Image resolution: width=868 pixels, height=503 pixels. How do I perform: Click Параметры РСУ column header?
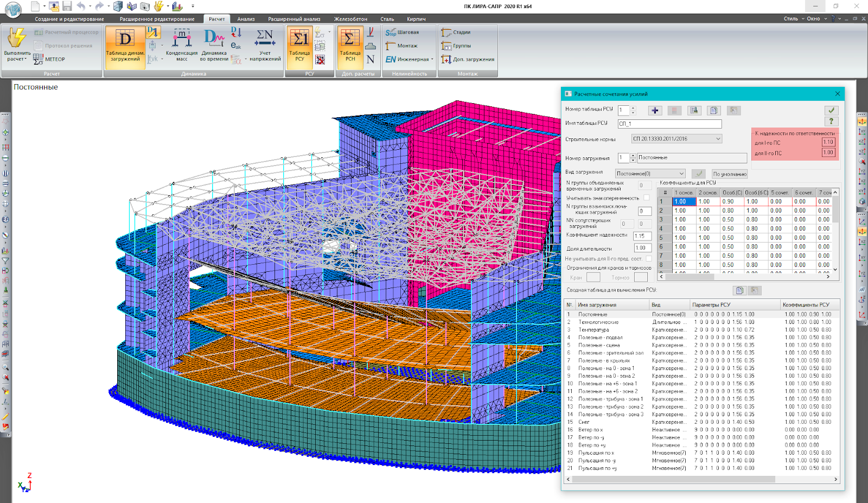tap(735, 305)
